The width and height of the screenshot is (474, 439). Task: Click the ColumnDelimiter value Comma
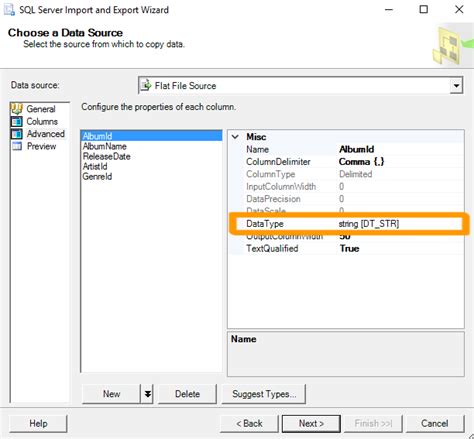point(361,162)
